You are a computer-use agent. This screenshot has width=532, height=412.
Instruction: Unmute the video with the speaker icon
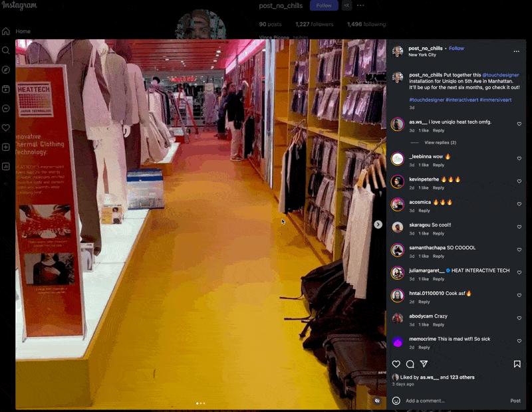click(377, 401)
